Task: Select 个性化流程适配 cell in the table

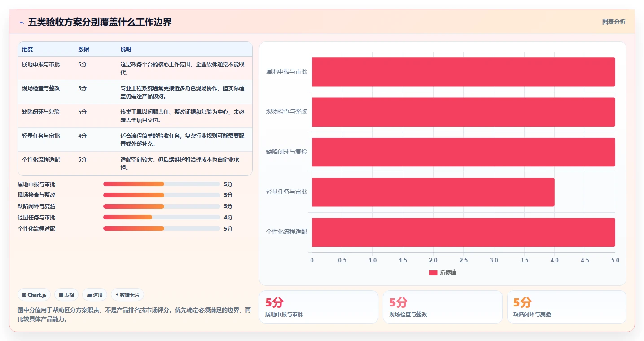Action: (41, 160)
